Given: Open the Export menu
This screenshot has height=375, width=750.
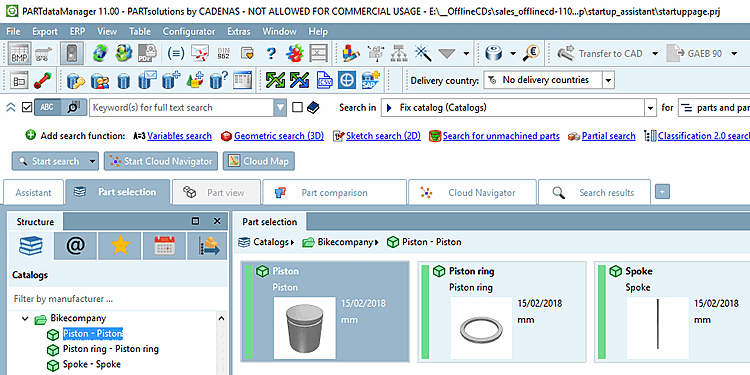Looking at the screenshot, I should [x=45, y=32].
